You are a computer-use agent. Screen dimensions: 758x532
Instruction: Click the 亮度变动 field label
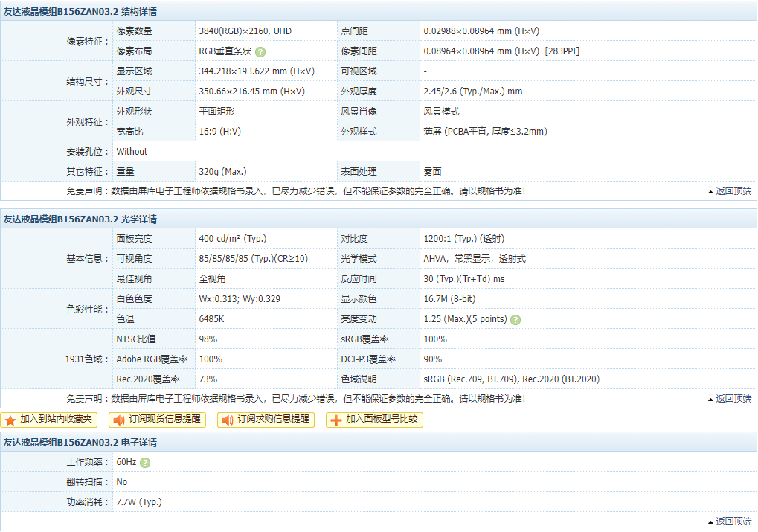click(x=359, y=319)
